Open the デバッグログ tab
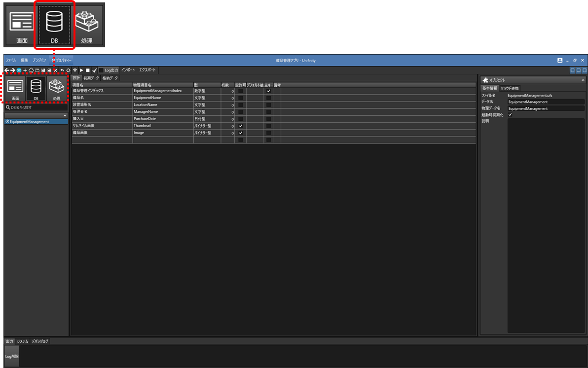The height and width of the screenshot is (368, 588). [x=40, y=341]
